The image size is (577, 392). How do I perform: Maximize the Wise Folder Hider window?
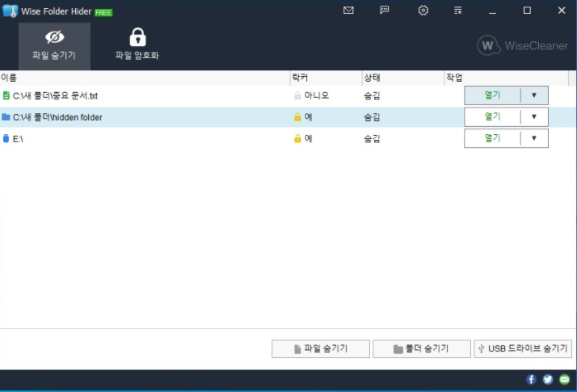[527, 11]
